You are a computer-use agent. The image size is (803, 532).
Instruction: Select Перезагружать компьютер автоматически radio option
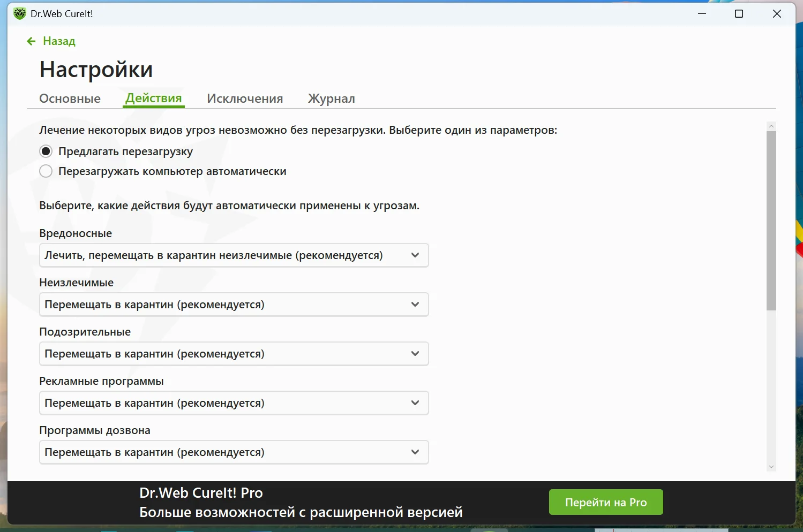(x=46, y=171)
